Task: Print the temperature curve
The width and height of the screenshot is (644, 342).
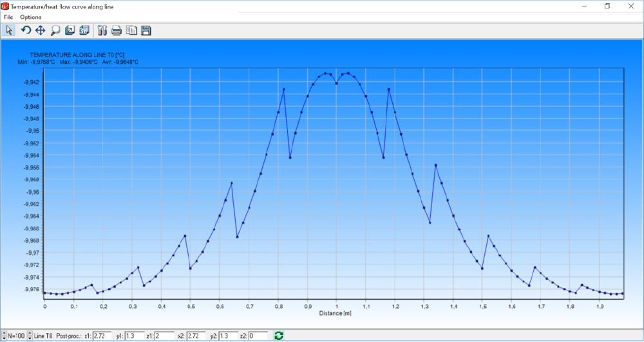Action: tap(117, 30)
